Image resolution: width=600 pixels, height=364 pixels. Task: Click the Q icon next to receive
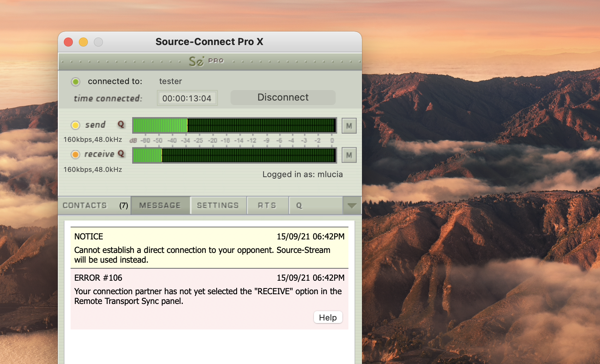(x=121, y=153)
